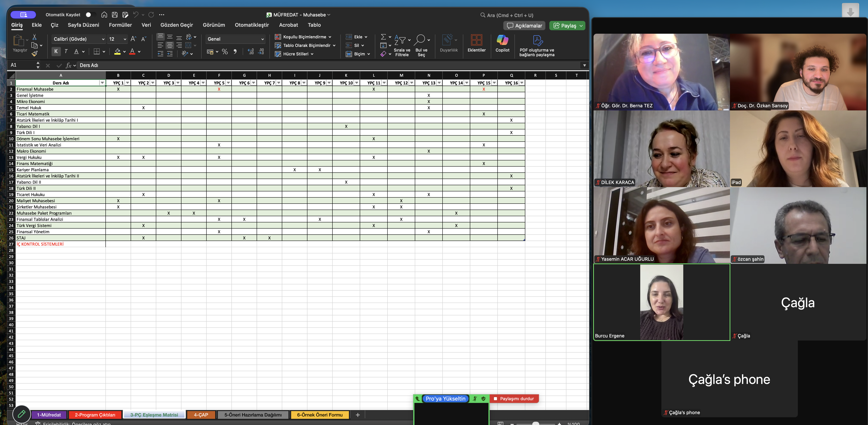The image size is (868, 425).
Task: Switch to the 1-Müfredat sheet tab
Action: click(49, 415)
